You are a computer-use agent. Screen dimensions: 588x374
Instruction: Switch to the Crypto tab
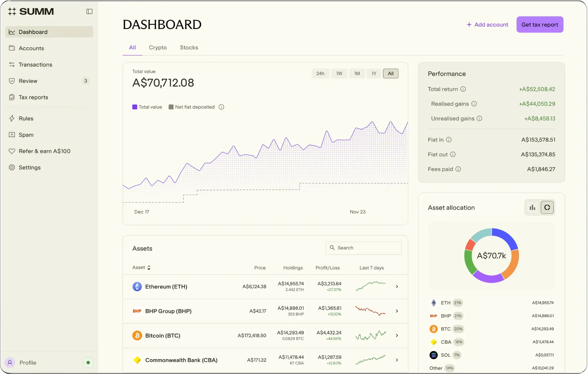click(158, 47)
